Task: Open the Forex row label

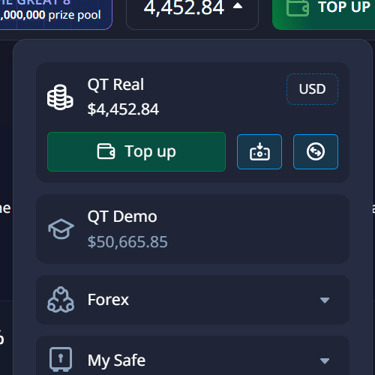Action: tap(108, 300)
